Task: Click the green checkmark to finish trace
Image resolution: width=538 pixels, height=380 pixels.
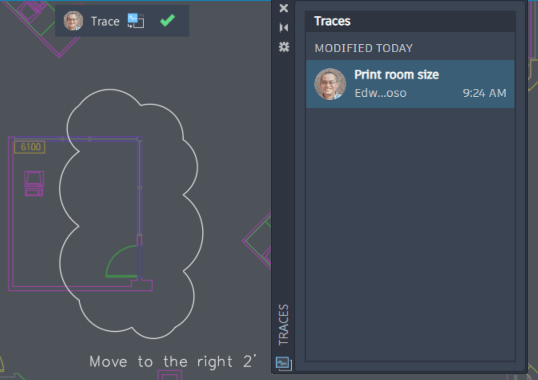Action: tap(167, 21)
